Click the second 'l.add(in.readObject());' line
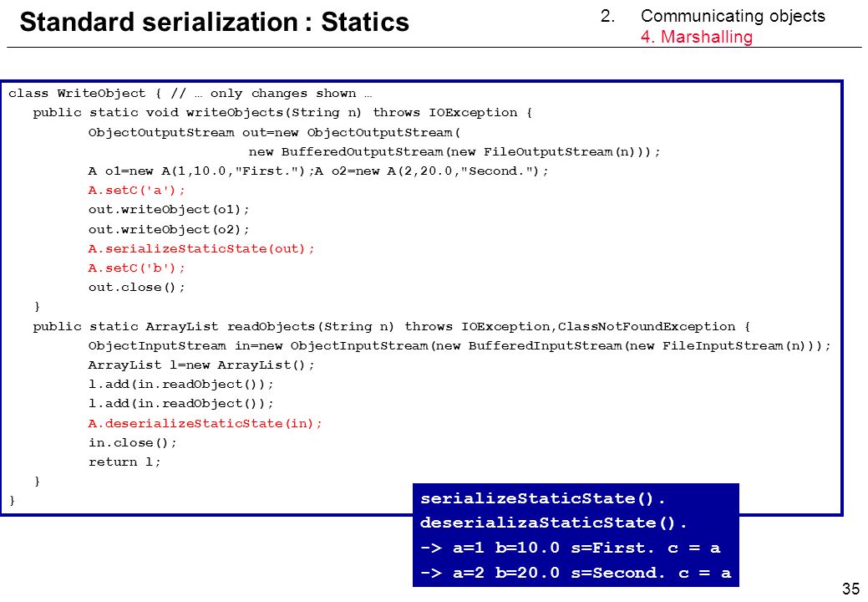The height and width of the screenshot is (602, 868). click(181, 404)
